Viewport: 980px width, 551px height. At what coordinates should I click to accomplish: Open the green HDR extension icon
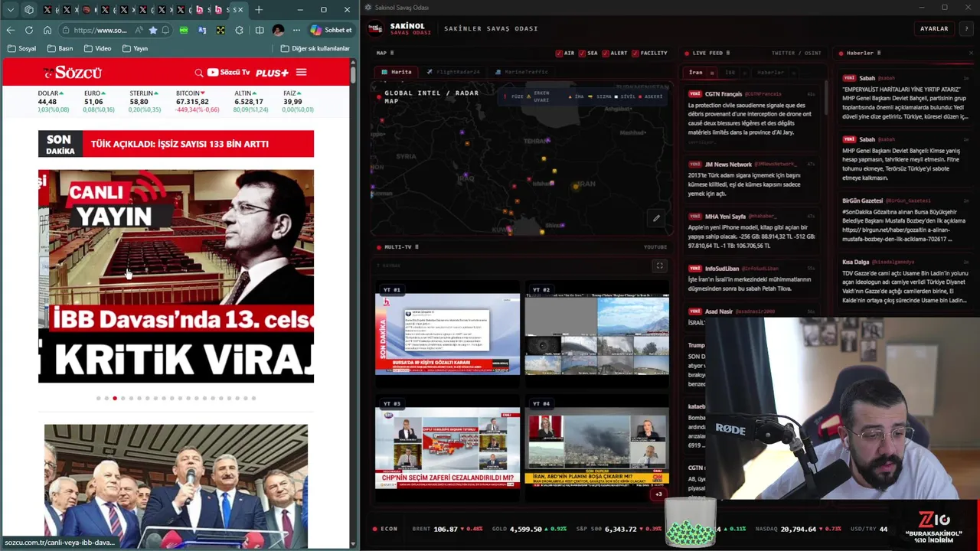coord(184,30)
